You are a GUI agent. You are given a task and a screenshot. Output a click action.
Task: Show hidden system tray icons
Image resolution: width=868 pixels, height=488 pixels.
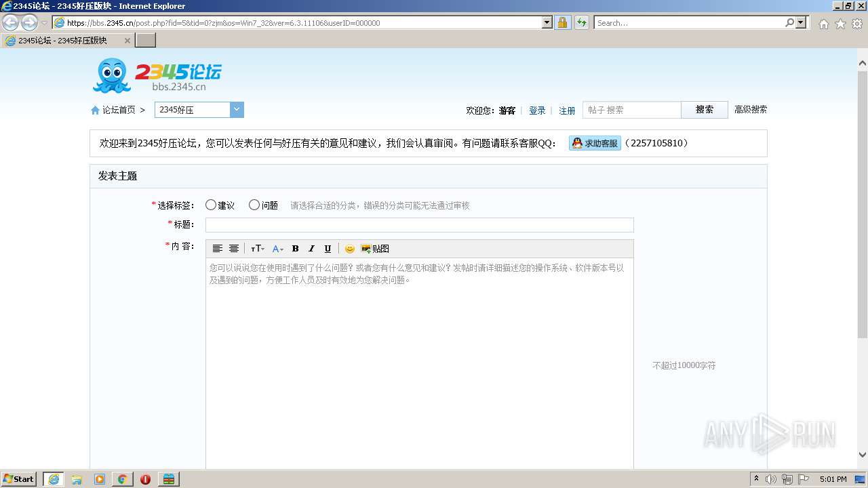tap(757, 479)
